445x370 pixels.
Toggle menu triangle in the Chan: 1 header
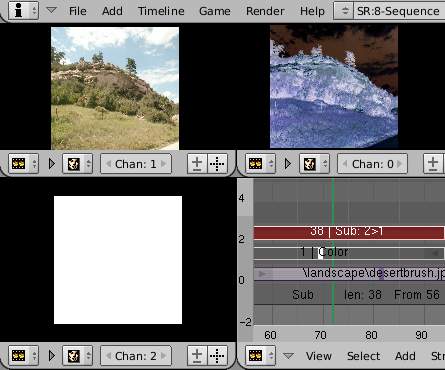tap(52, 164)
